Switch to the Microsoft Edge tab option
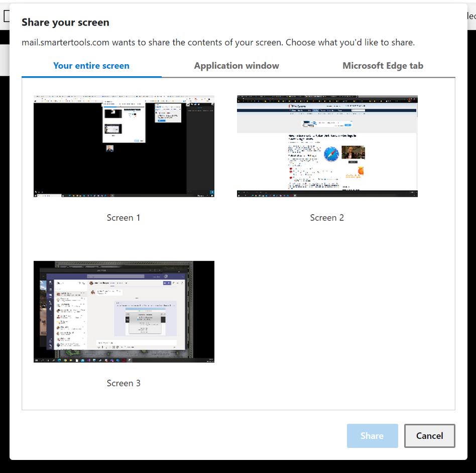The image size is (476, 473). [x=383, y=66]
